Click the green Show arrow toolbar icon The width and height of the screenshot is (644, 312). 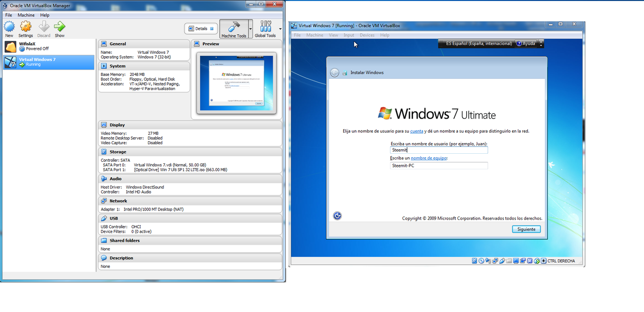(x=59, y=26)
